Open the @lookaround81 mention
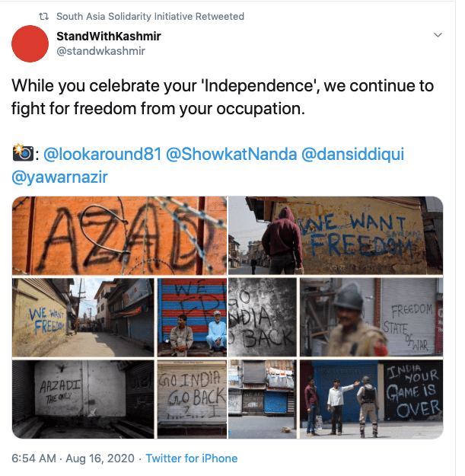Viewport: 465px width, 476px height. [x=103, y=154]
